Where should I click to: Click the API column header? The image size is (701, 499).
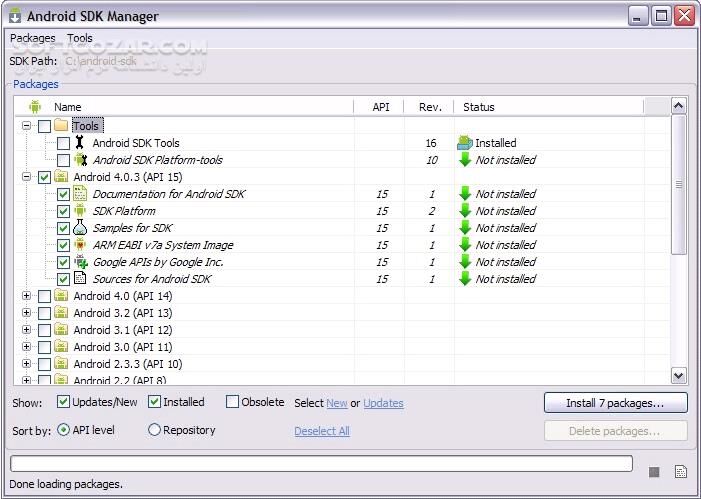tap(381, 107)
